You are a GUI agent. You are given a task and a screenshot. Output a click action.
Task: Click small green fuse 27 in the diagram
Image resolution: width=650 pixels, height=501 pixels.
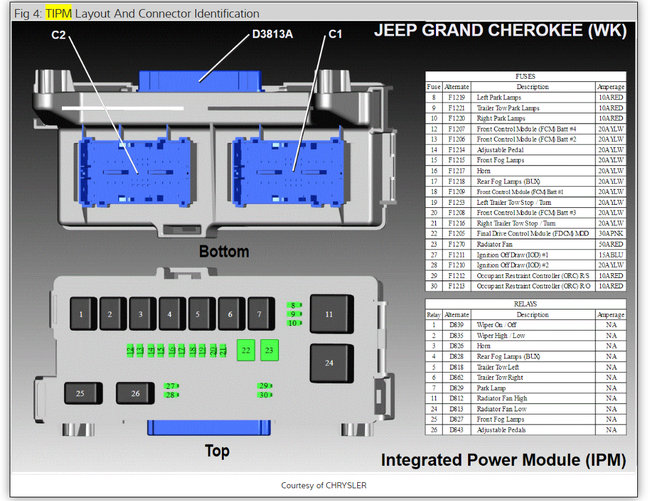(x=171, y=386)
